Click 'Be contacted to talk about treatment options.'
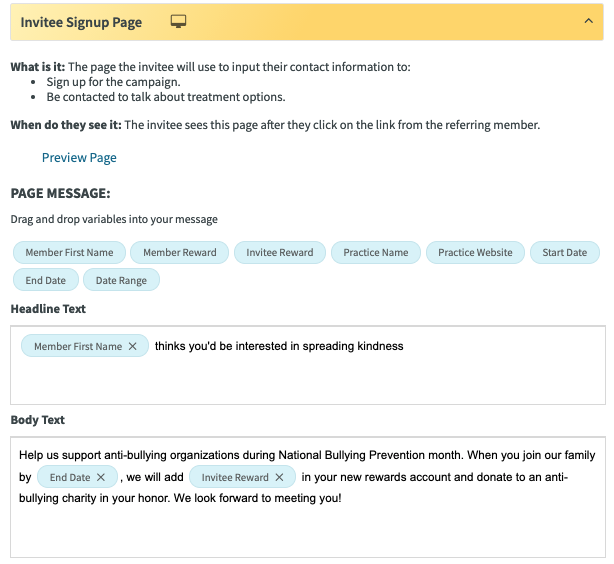This screenshot has height=564, width=614. pyautogui.click(x=166, y=97)
